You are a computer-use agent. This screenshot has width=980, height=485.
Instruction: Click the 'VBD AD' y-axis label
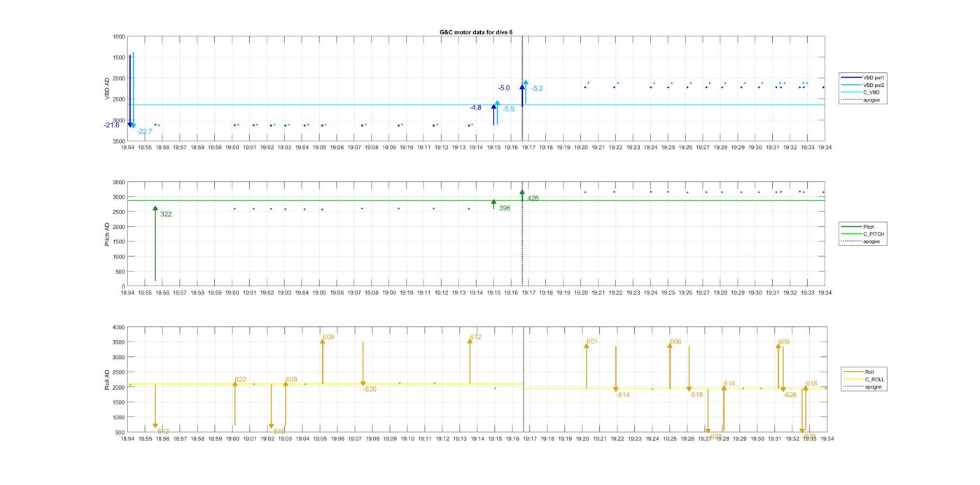tap(108, 88)
